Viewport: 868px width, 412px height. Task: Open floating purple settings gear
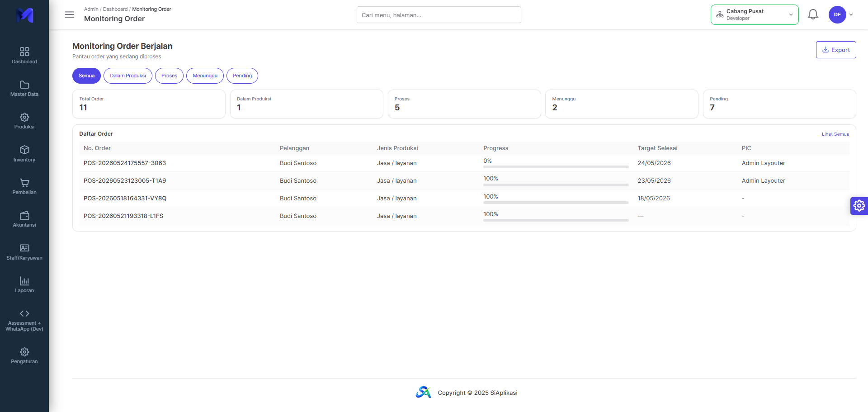[859, 206]
